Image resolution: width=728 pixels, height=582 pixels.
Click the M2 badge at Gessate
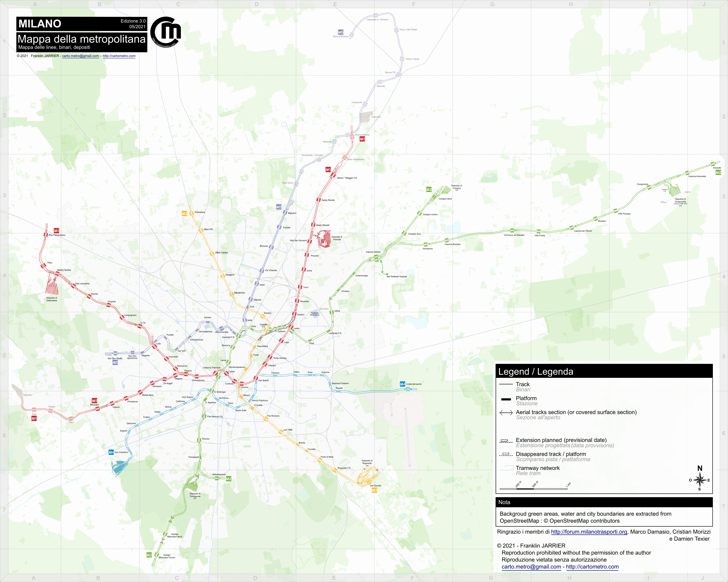coord(718,172)
